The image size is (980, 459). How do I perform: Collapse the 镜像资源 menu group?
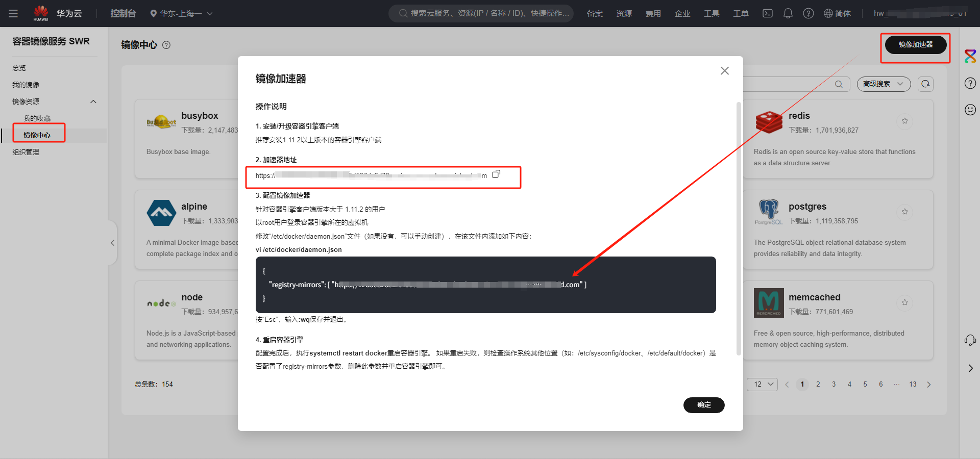93,101
